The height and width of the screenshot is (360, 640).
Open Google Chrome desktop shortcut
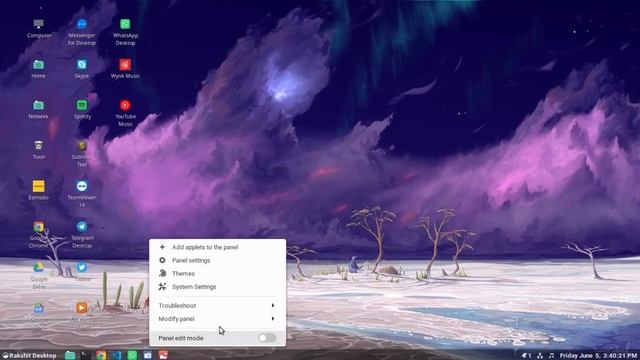pos(38,227)
